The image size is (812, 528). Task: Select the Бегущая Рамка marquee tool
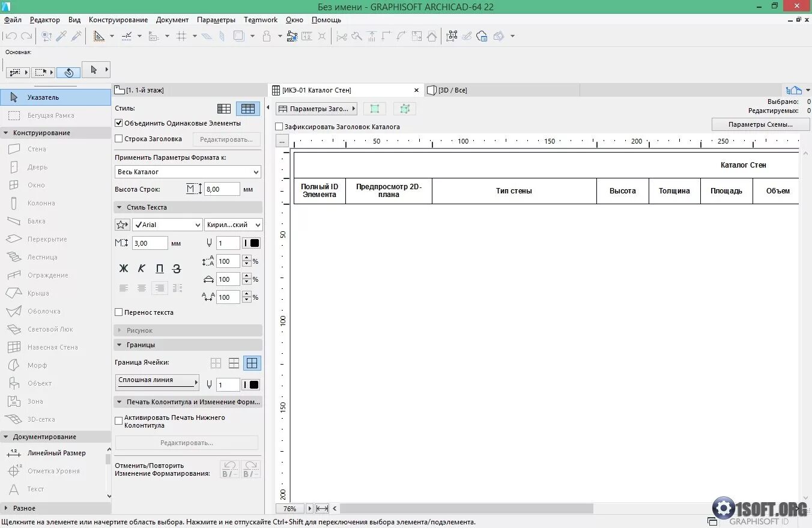click(x=55, y=115)
